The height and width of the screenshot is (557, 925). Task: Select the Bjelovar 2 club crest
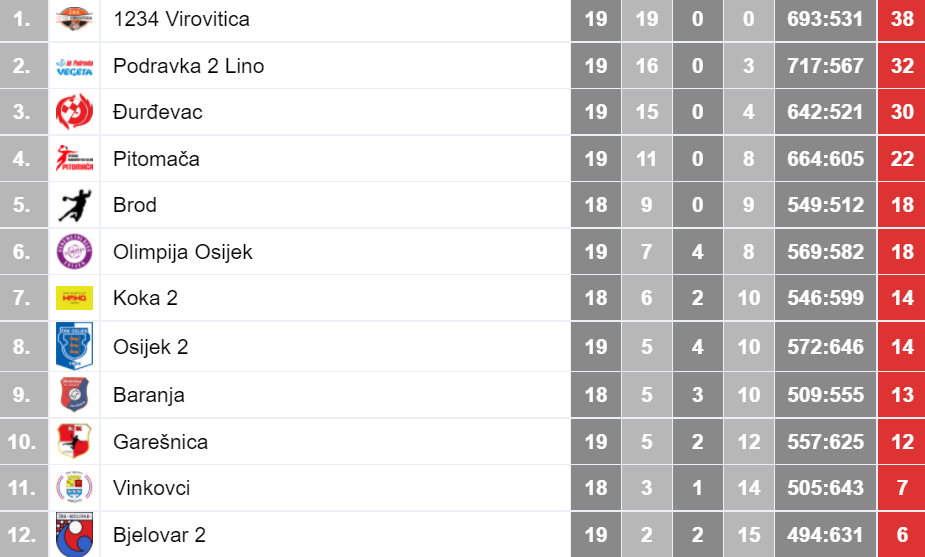[x=74, y=535]
